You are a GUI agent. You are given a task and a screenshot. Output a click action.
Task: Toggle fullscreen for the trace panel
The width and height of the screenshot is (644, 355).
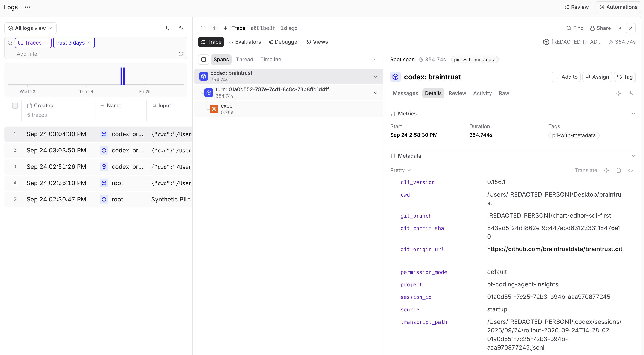click(203, 28)
